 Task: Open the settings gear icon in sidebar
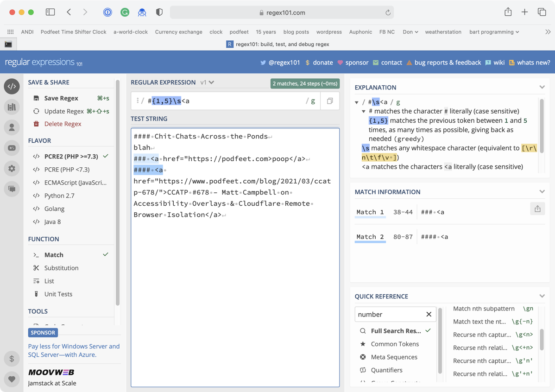[12, 169]
